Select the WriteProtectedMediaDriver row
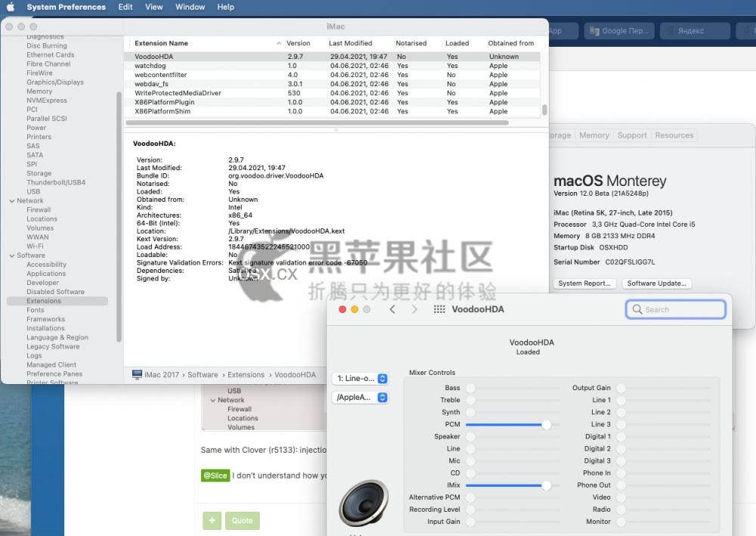The width and height of the screenshot is (756, 536). [x=333, y=93]
